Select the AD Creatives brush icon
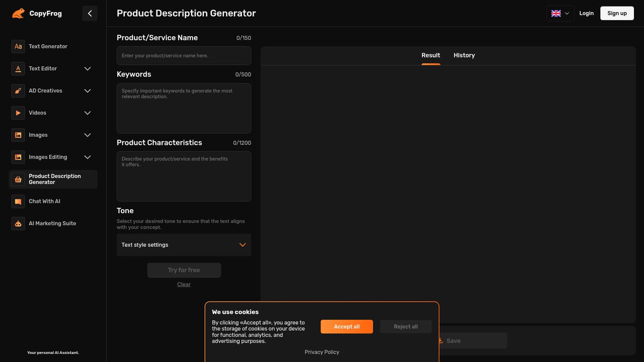Image resolution: width=644 pixels, height=362 pixels. (x=18, y=90)
